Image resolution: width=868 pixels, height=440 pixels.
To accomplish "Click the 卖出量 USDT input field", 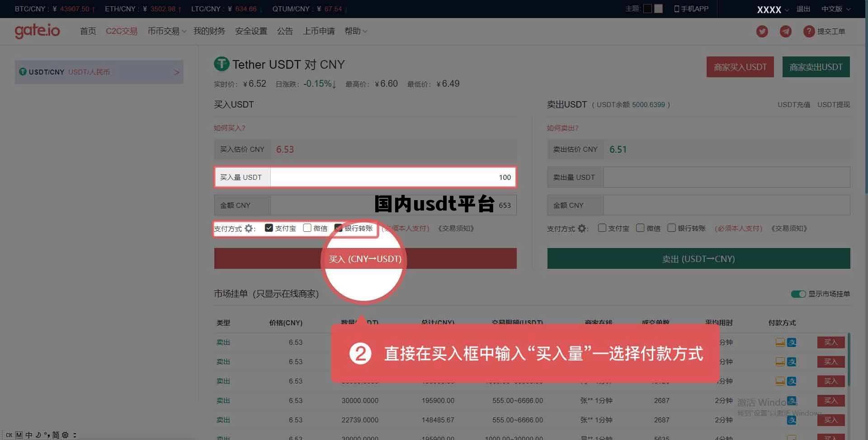I will pyautogui.click(x=726, y=177).
